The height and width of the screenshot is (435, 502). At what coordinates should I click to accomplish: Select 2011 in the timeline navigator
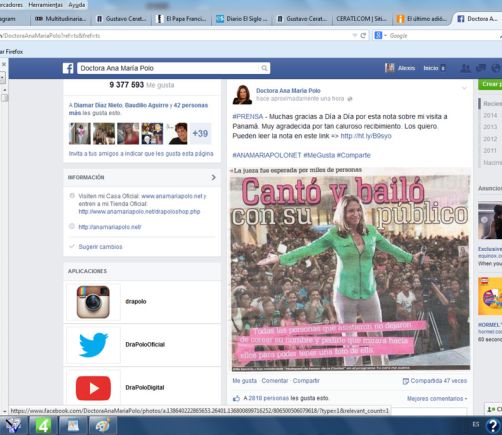point(490,151)
